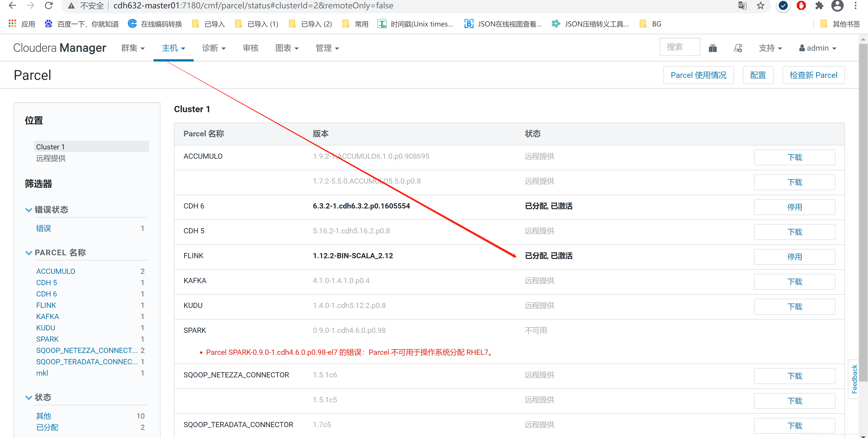Click the 检查新 Parcel button
Screen dimensions: 868x438
click(813, 75)
